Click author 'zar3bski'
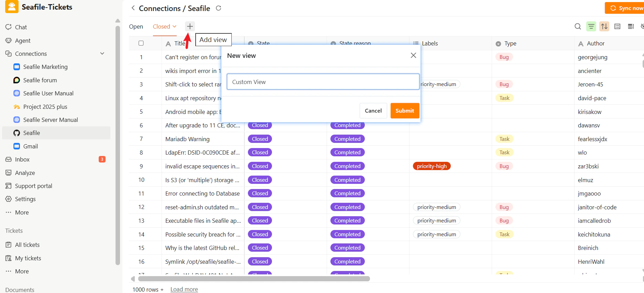This screenshot has height=293, width=644. 588,166
